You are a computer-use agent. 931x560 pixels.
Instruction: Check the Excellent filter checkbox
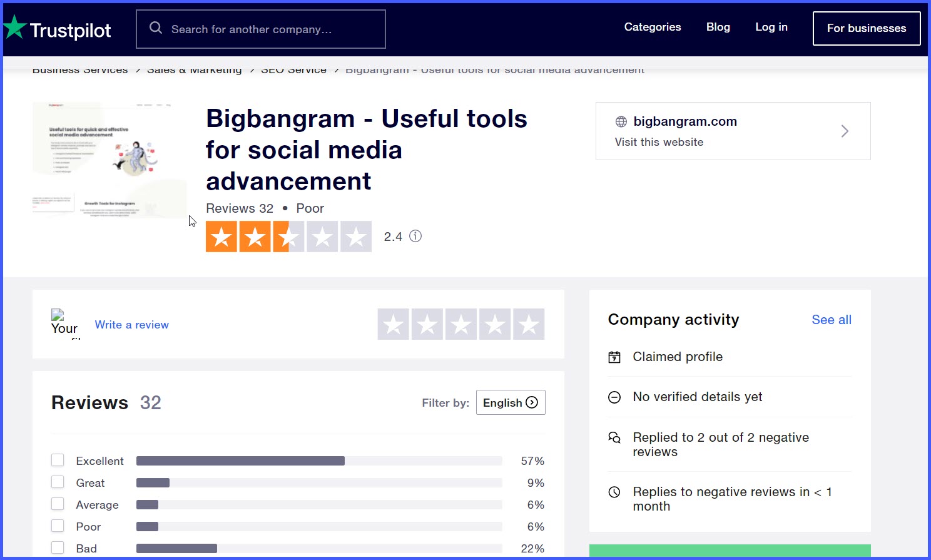coord(58,461)
